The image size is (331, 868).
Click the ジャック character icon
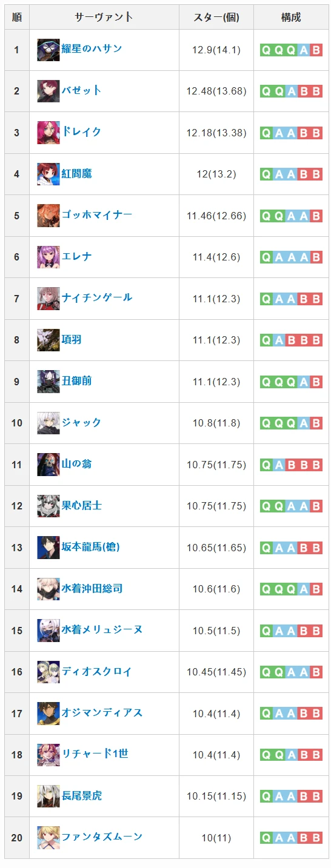pos(48,423)
